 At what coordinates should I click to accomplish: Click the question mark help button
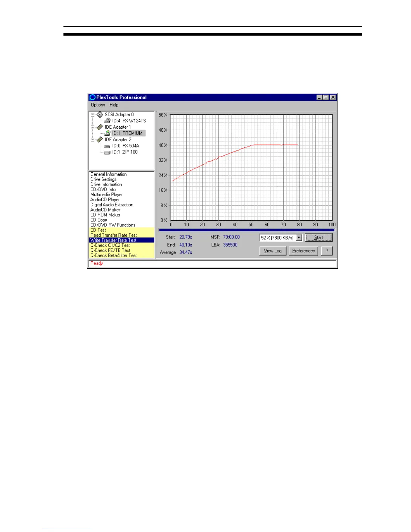pyautogui.click(x=327, y=251)
